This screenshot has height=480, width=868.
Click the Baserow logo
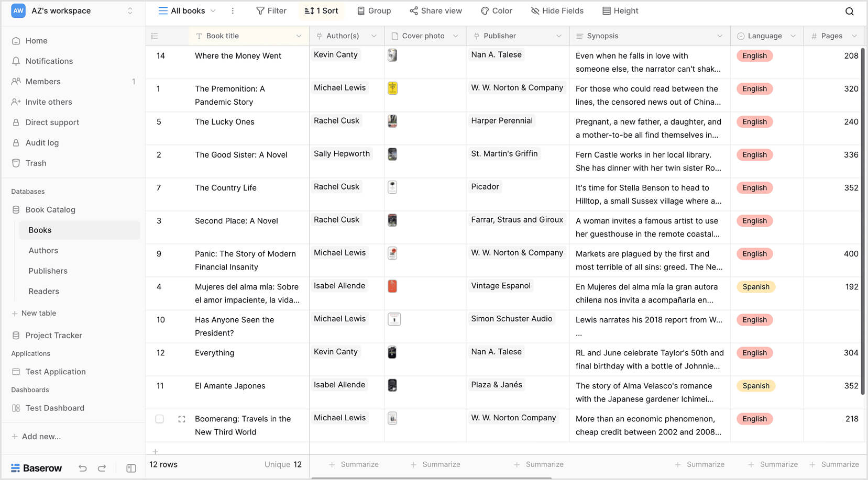(x=36, y=468)
